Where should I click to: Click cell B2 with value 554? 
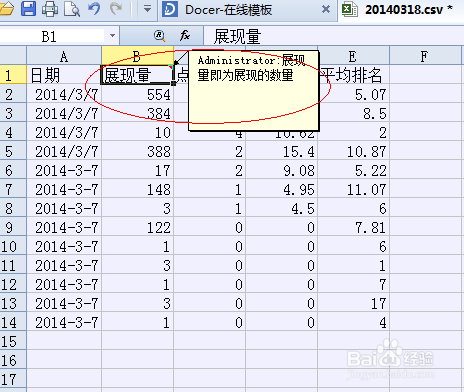137,93
